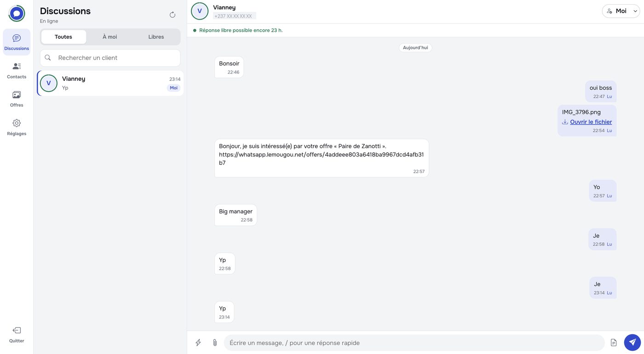
Task: Click the Moi badge on Vianney's conversation
Action: pyautogui.click(x=173, y=88)
